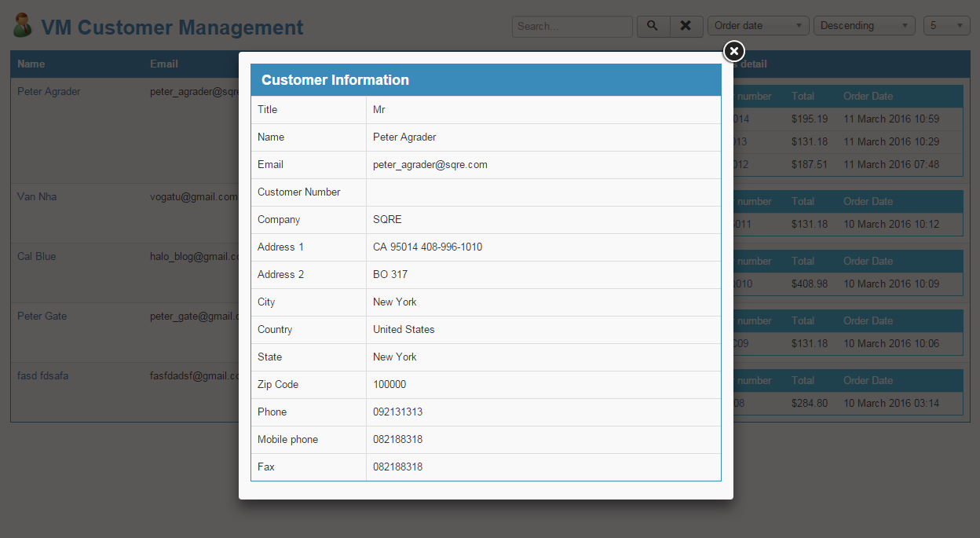Select customer Peter Agrader in the list
Image resolution: width=980 pixels, height=538 pixels.
pos(49,91)
